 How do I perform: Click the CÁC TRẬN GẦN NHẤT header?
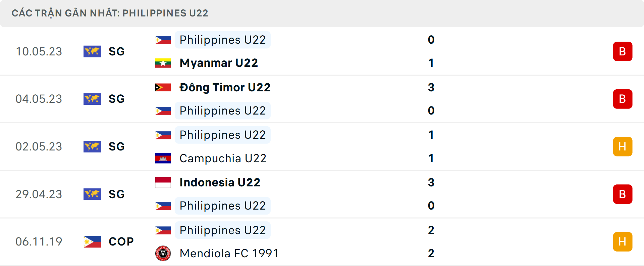pos(111,13)
